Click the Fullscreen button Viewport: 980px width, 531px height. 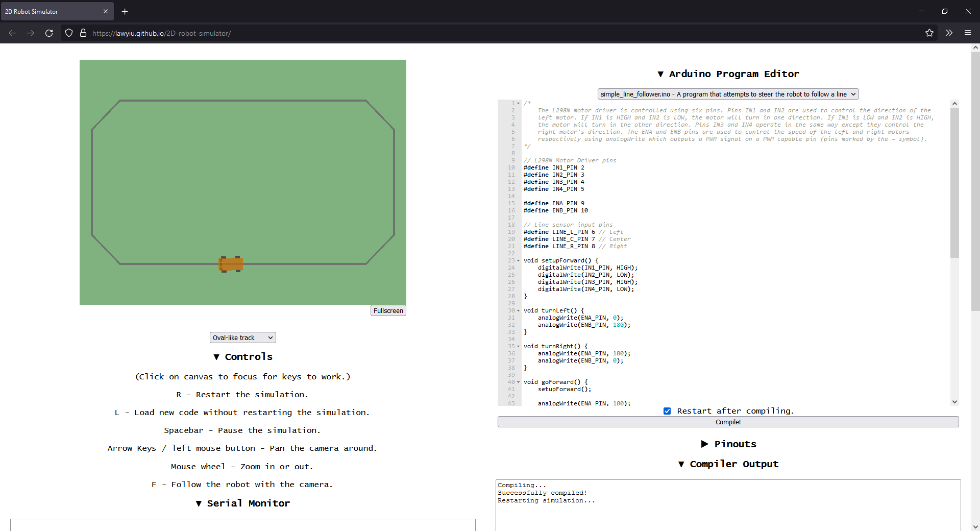pyautogui.click(x=388, y=310)
